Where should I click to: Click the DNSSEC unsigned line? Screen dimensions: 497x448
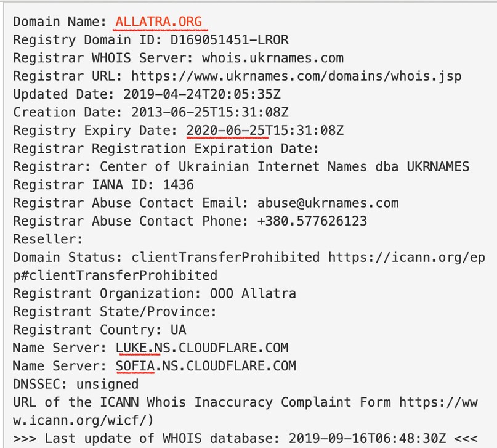[76, 384]
